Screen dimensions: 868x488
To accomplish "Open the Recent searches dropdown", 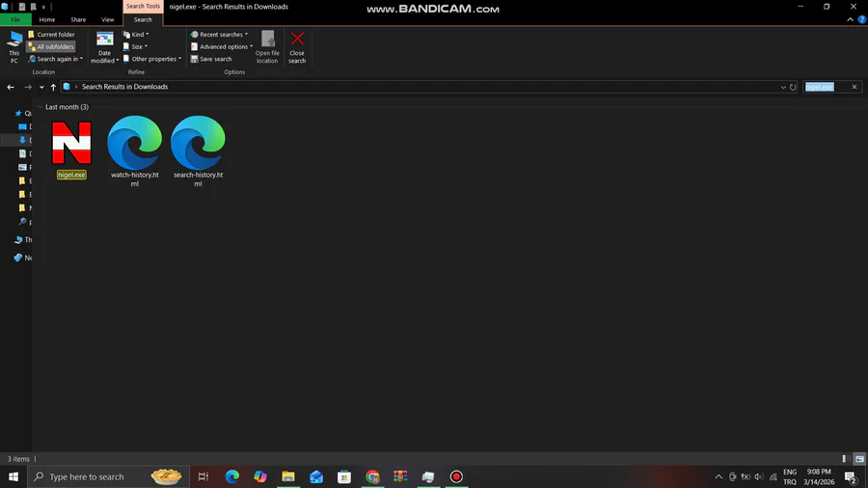I will click(219, 35).
